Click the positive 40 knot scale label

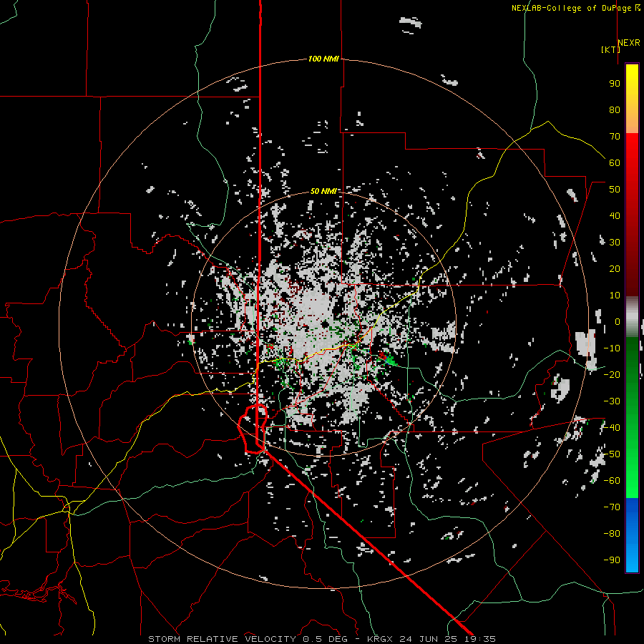615,215
